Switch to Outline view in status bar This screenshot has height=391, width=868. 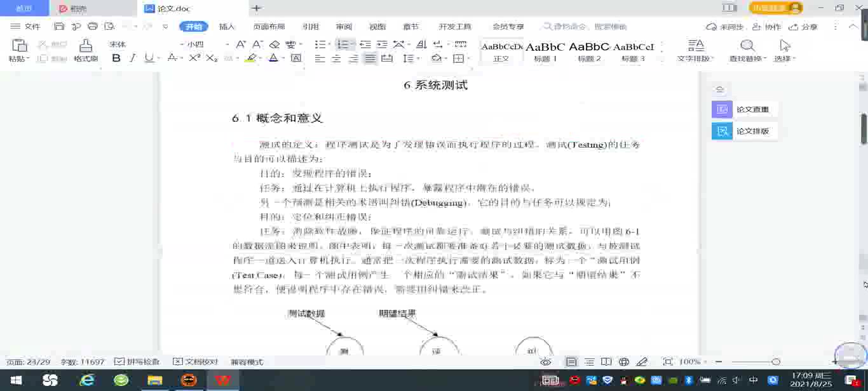590,362
